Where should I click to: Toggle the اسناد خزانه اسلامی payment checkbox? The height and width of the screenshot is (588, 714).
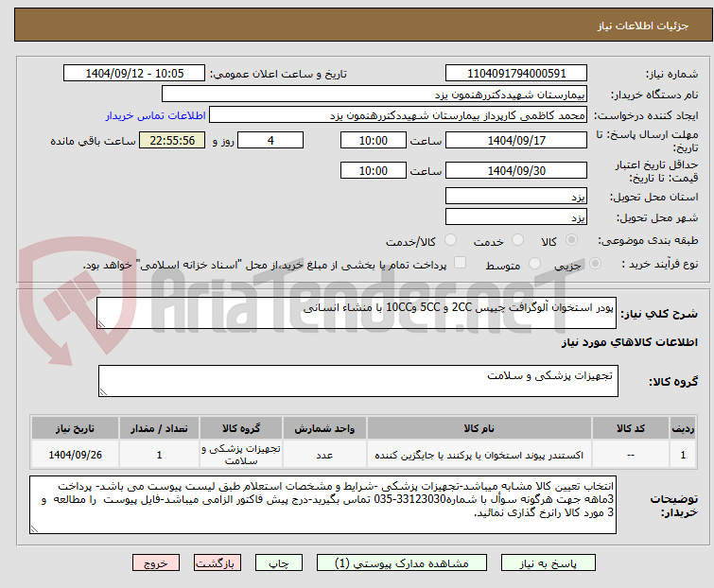(461, 263)
